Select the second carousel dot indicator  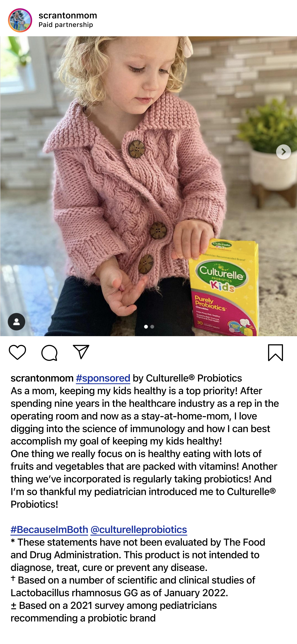tap(152, 327)
